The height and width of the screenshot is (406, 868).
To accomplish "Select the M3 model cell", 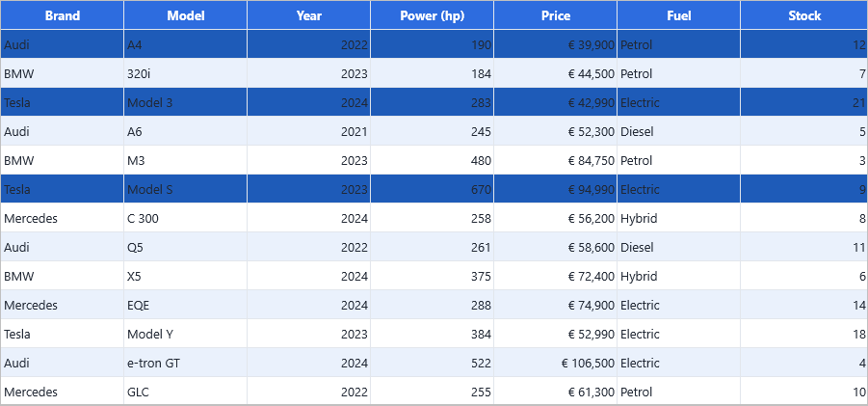I will click(185, 161).
